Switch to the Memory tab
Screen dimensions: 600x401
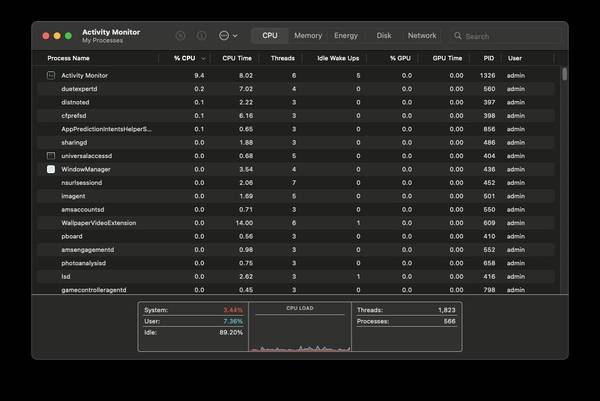tap(308, 36)
